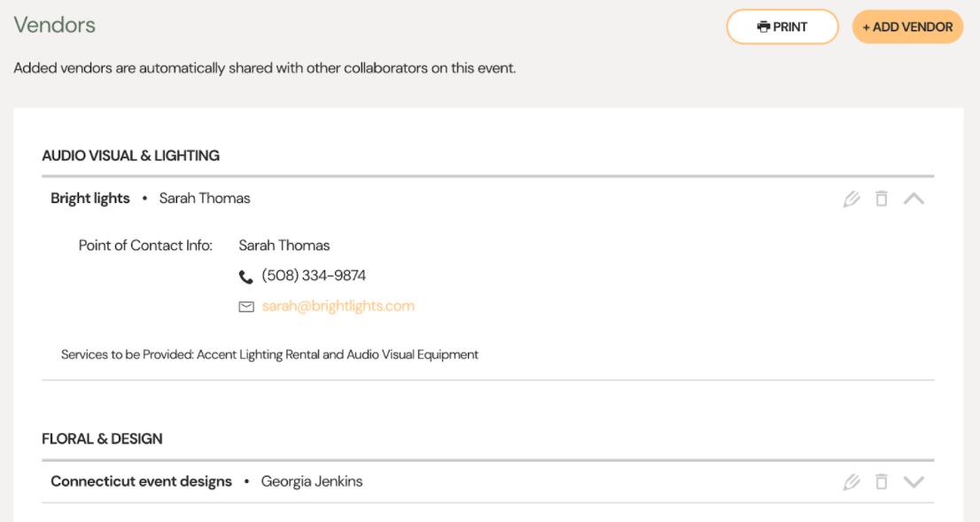Click the Vendors page title
Viewport: 980px width, 522px height.
tap(54, 25)
